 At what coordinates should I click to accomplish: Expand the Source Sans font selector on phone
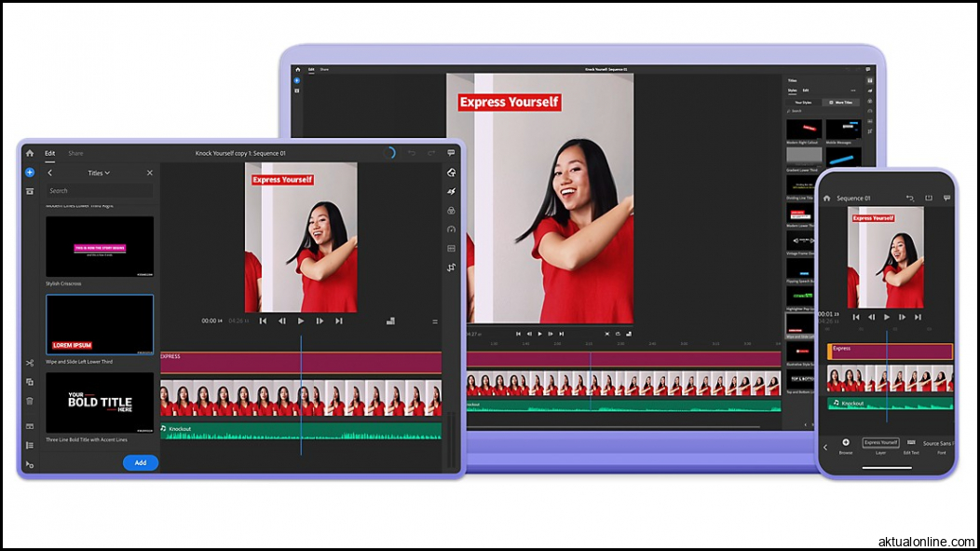940,445
